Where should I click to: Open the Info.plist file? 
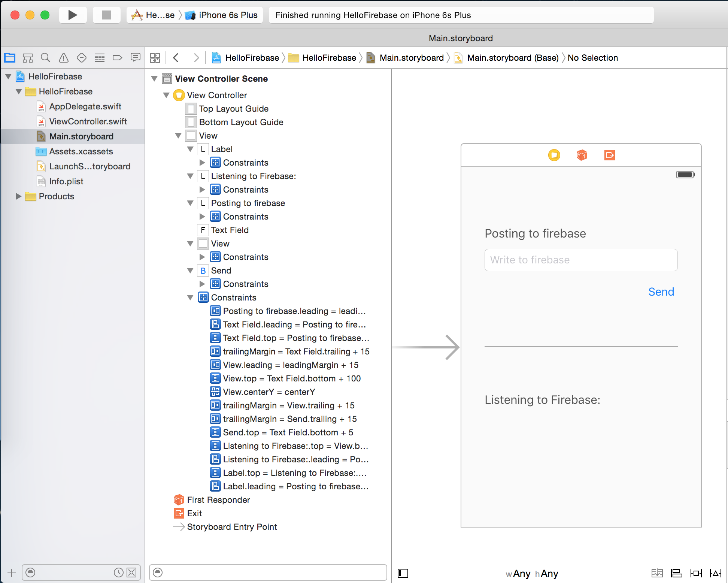coord(66,181)
